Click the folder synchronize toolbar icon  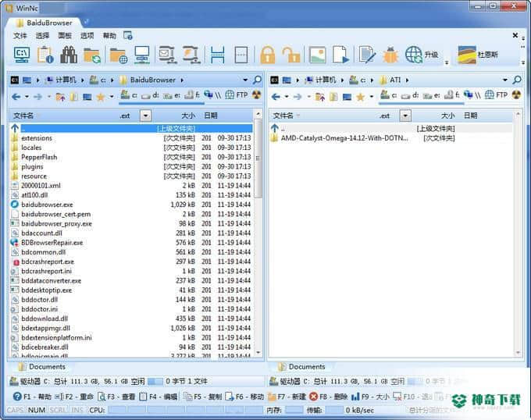pyautogui.click(x=92, y=55)
